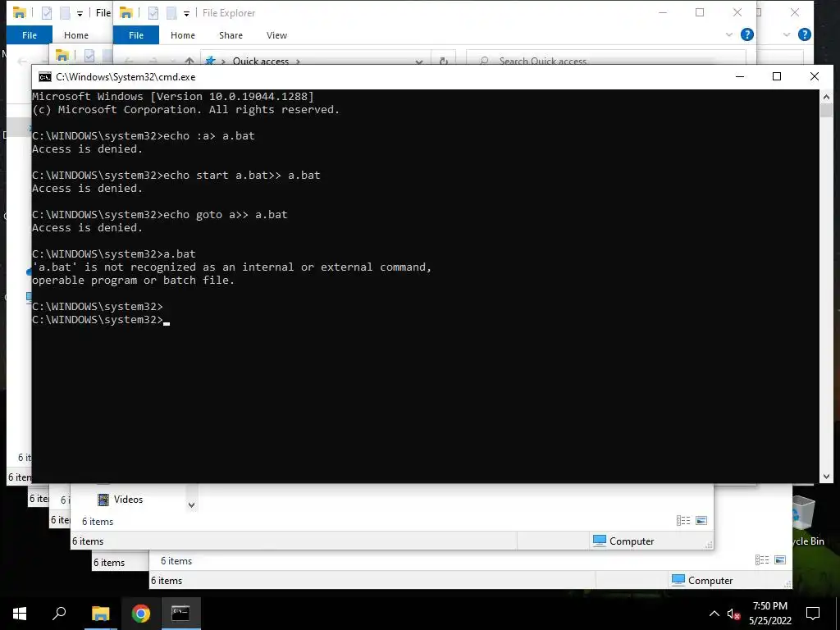Maximize the cmd.exe window
This screenshot has height=630, width=840.
(x=777, y=76)
